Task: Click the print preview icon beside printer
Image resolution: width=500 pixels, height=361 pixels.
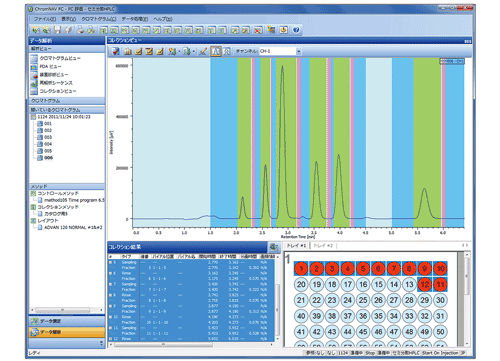Action: coord(91,30)
